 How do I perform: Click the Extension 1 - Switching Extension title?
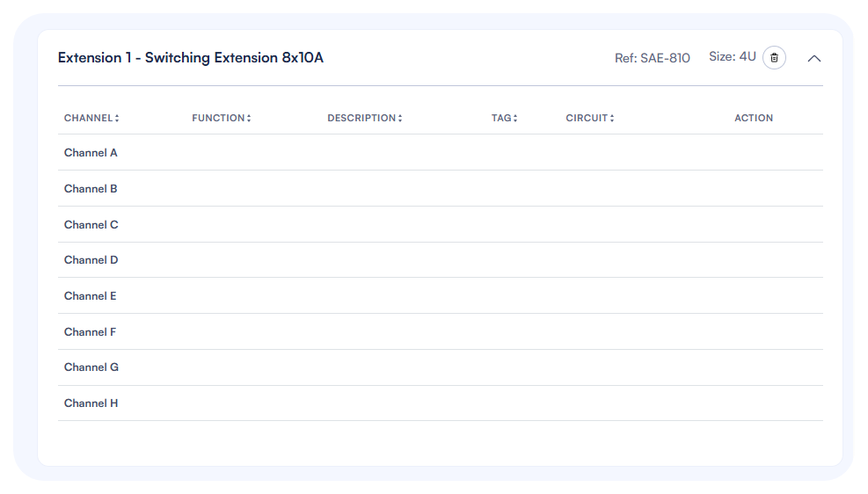pyautogui.click(x=191, y=58)
